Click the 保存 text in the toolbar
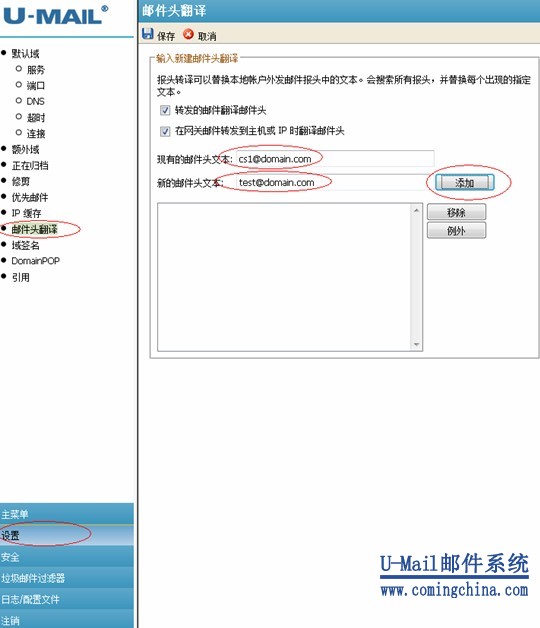540x628 pixels. coord(166,36)
